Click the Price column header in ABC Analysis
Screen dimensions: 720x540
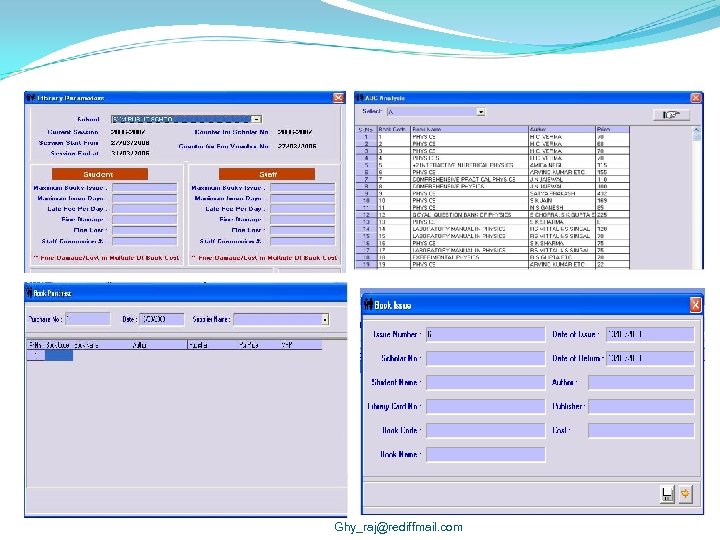click(612, 129)
